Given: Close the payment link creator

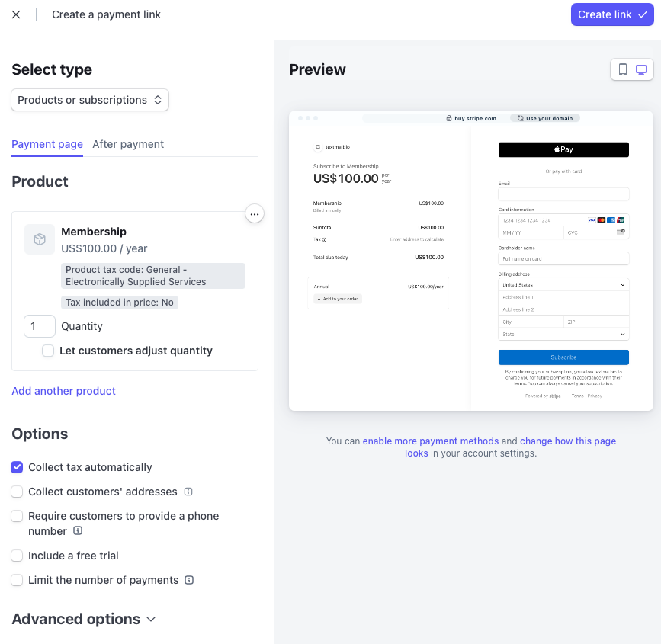Looking at the screenshot, I should pos(16,14).
